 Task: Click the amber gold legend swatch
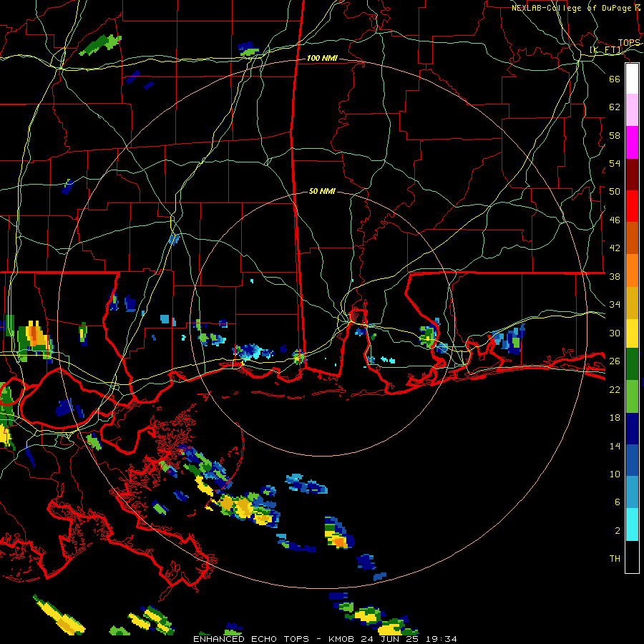[632, 303]
